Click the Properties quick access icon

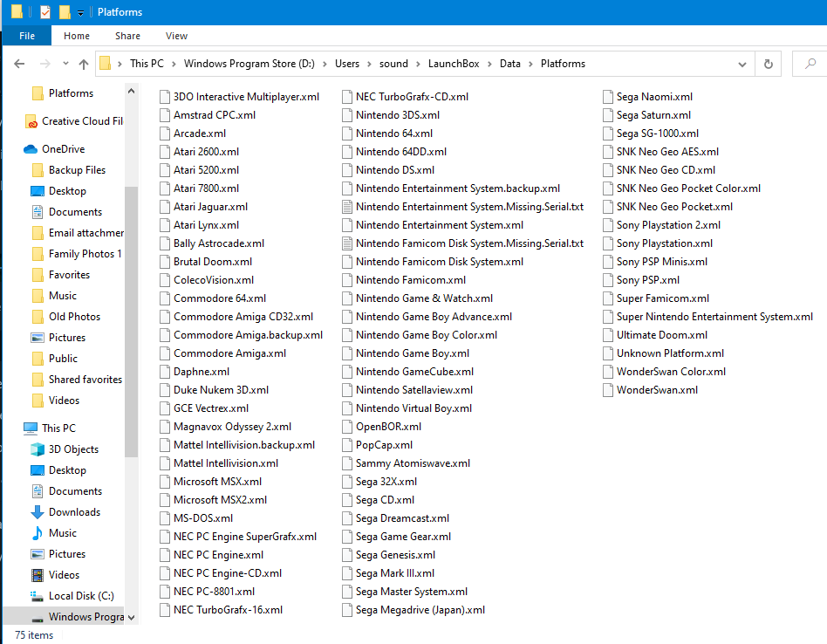pyautogui.click(x=45, y=11)
